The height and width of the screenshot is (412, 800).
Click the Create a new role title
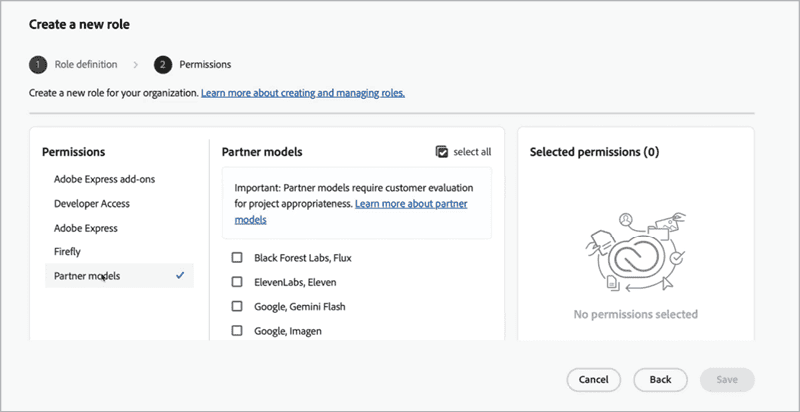[x=79, y=24]
